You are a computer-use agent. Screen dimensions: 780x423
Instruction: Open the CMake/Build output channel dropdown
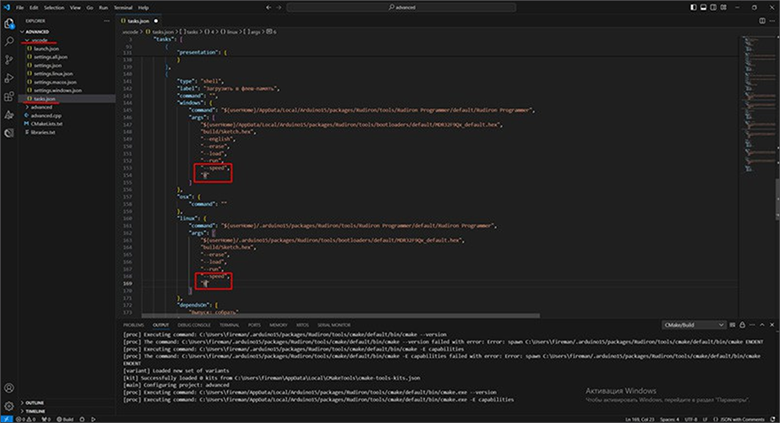tap(693, 325)
